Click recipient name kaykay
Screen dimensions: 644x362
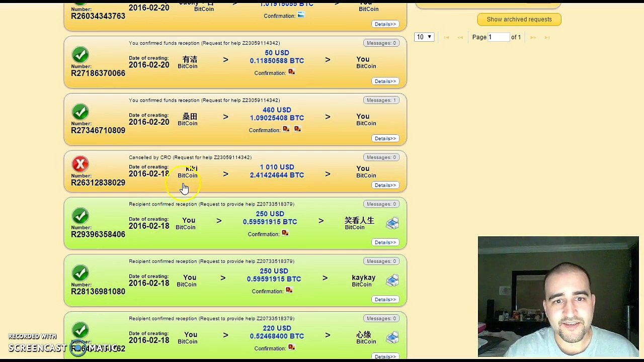(364, 278)
